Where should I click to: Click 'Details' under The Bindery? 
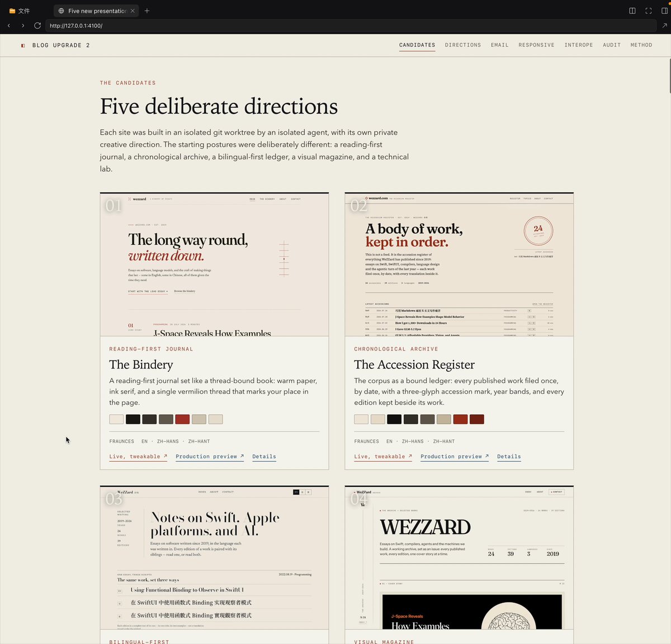click(x=264, y=457)
